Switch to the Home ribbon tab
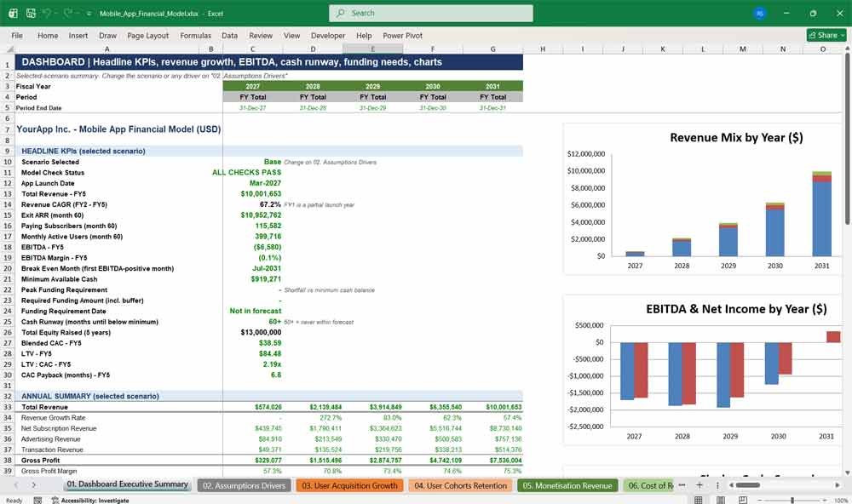 click(48, 35)
